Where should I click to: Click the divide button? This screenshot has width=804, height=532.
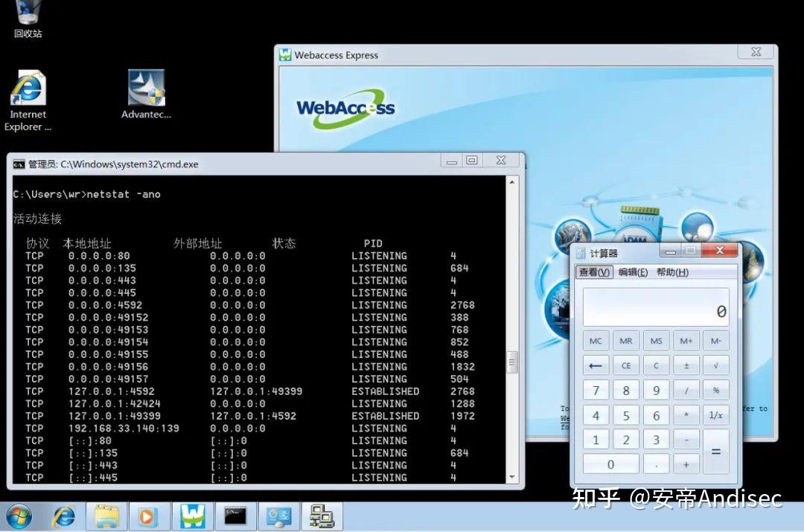pos(686,391)
